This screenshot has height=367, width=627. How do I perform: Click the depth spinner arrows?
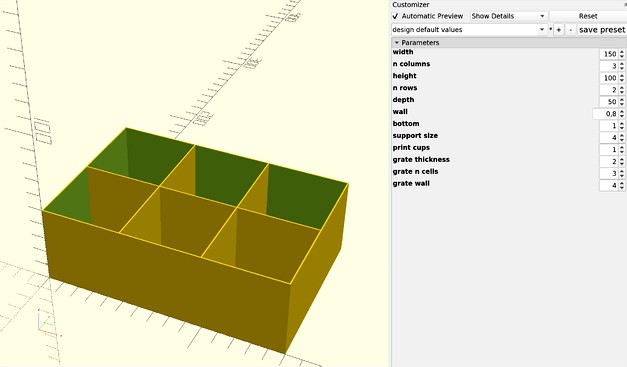(x=622, y=102)
